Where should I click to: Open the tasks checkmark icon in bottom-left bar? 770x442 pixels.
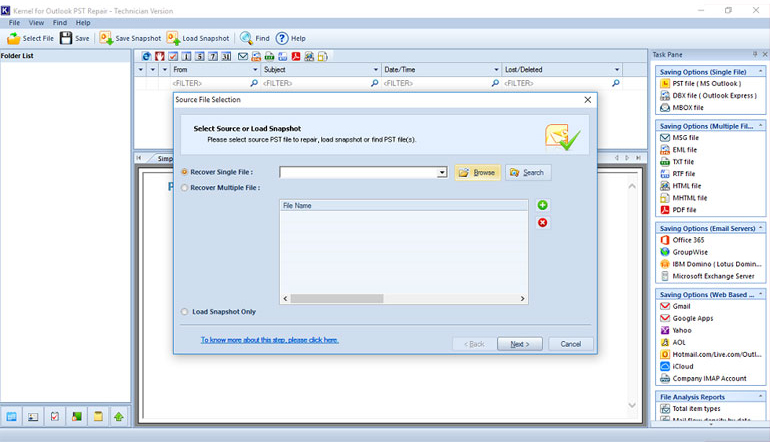point(55,416)
